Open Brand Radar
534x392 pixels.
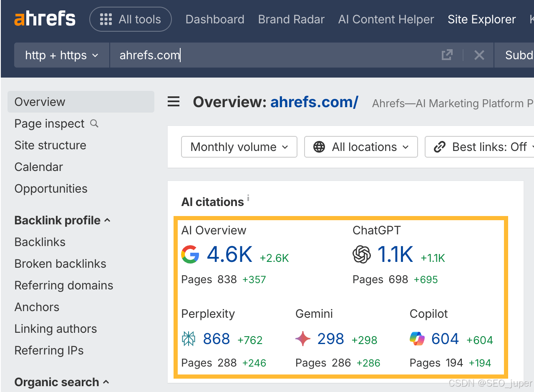[291, 19]
